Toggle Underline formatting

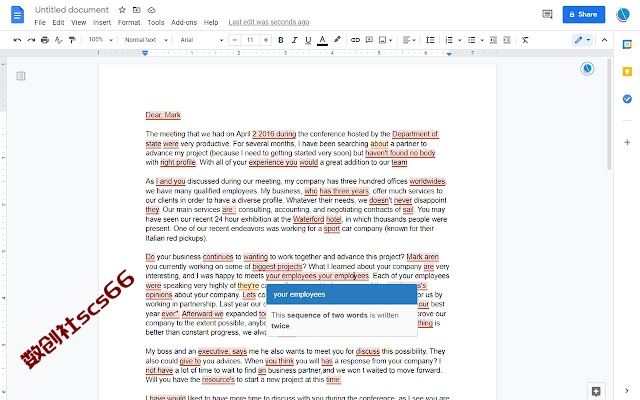pos(308,40)
